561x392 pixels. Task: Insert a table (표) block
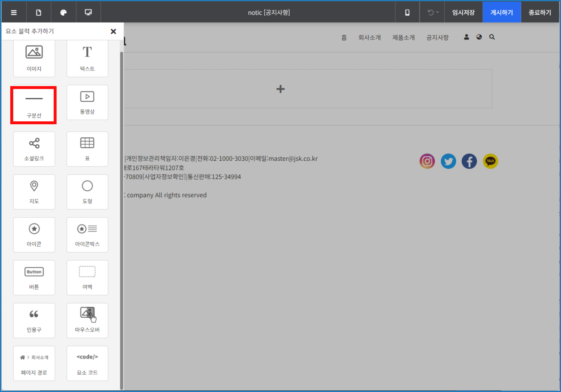(x=87, y=149)
